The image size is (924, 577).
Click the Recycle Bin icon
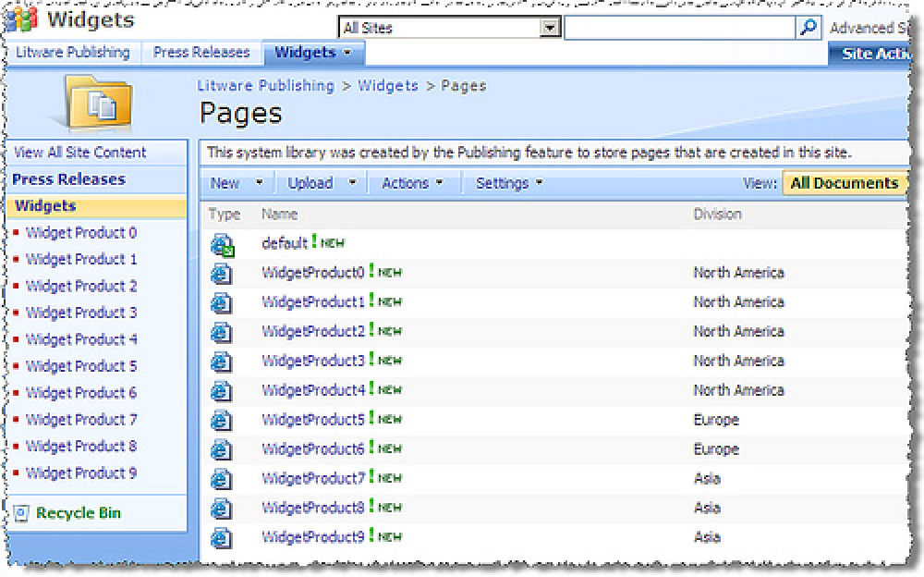pos(21,513)
